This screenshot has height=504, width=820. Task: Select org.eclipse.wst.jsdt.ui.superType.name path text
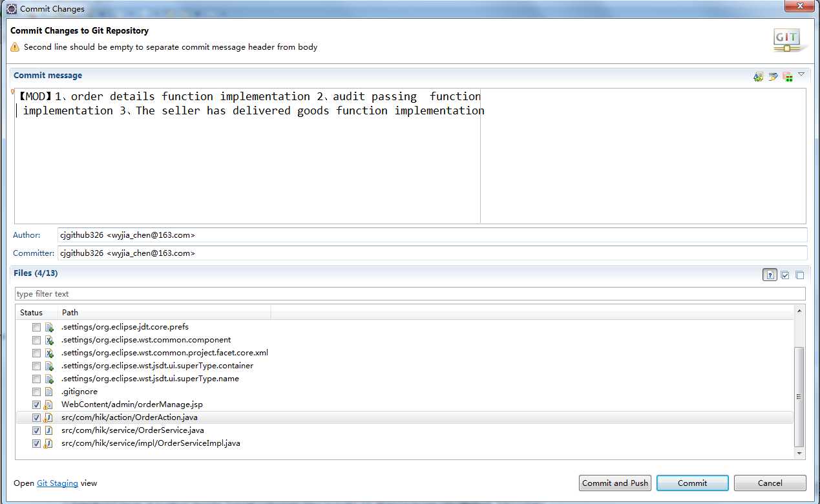tap(150, 379)
